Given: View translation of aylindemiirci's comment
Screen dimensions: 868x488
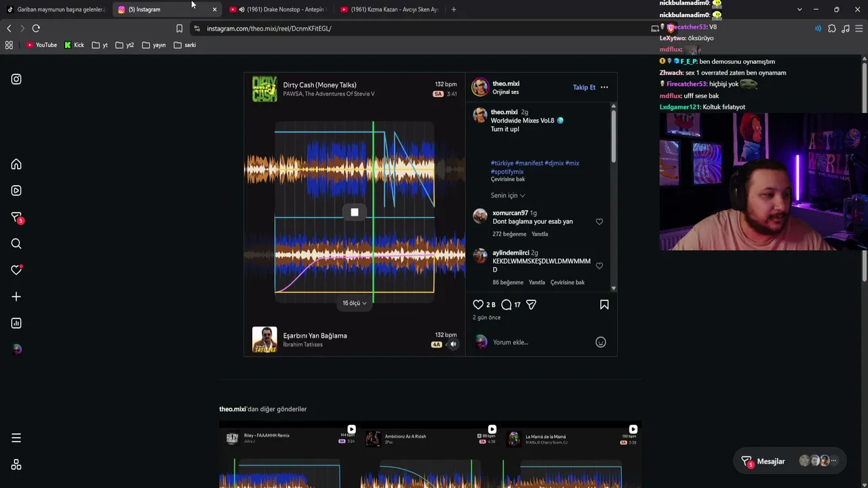Looking at the screenshot, I should (568, 283).
